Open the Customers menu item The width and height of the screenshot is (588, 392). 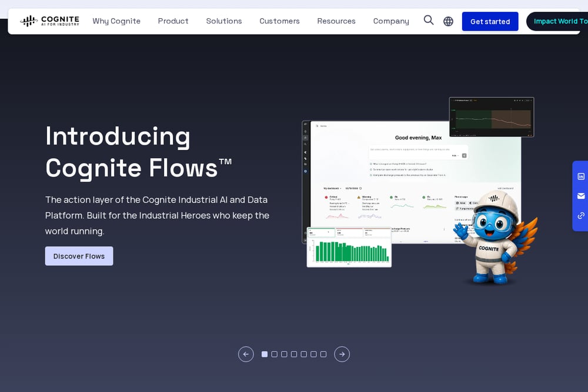(x=279, y=21)
